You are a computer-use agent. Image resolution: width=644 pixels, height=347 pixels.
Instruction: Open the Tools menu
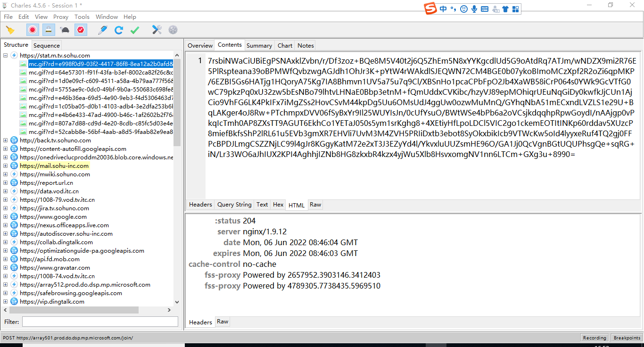82,17
